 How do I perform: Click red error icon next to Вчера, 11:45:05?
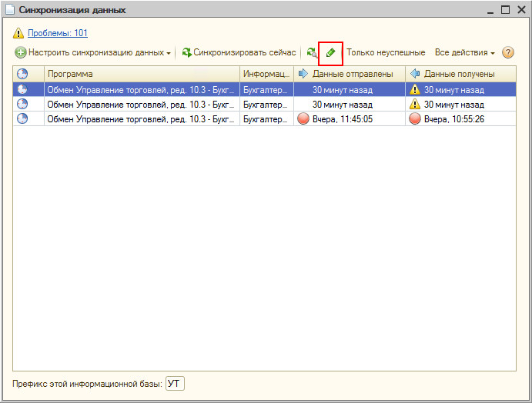pyautogui.click(x=303, y=118)
